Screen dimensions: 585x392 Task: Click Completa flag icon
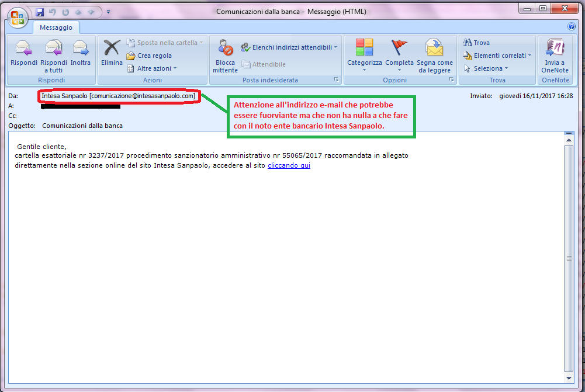tap(399, 48)
